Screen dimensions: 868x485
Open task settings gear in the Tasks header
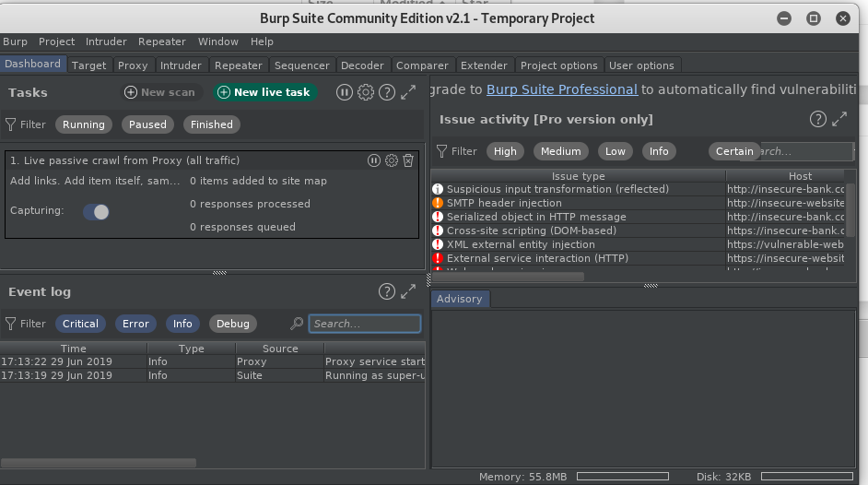(x=366, y=92)
